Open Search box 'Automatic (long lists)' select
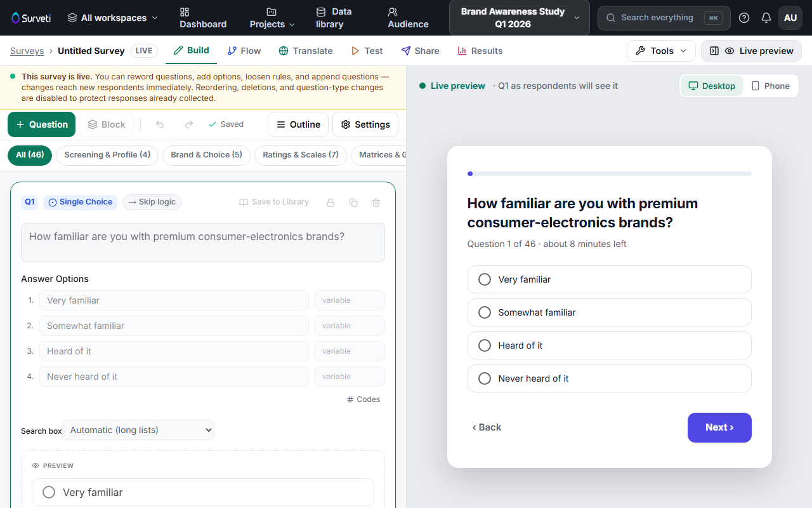This screenshot has width=812, height=508. coord(138,430)
